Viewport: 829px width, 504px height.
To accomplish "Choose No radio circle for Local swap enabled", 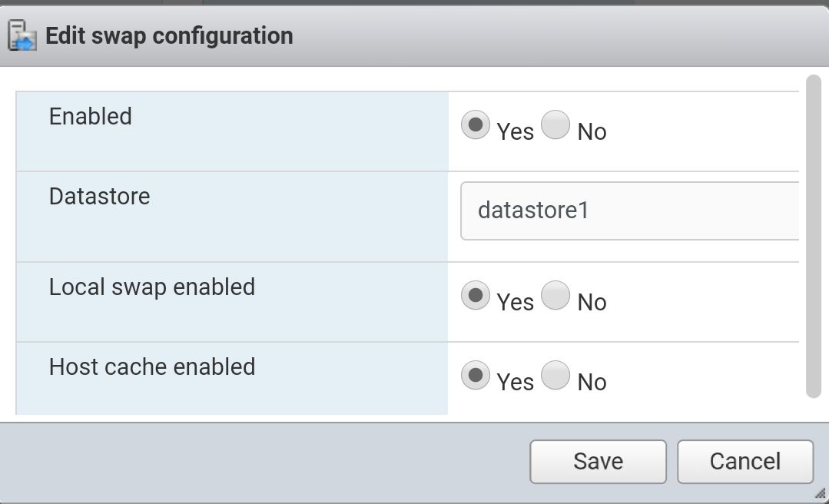I will [x=555, y=295].
